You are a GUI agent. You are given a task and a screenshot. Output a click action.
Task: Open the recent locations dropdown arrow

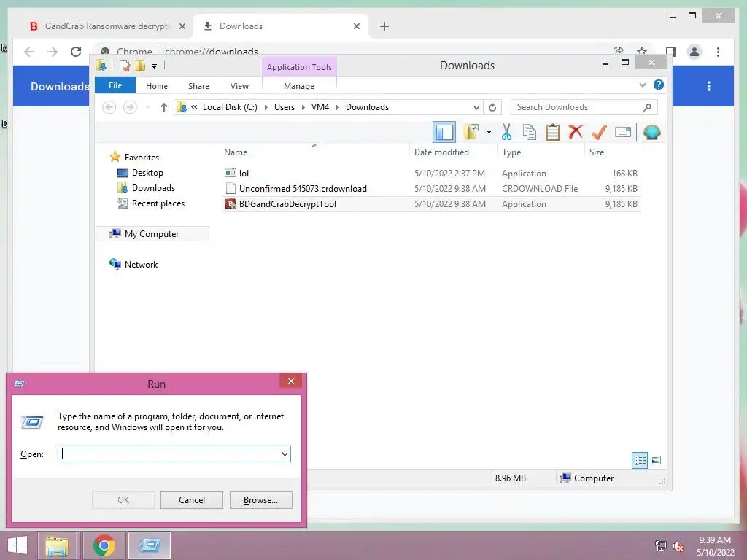tap(148, 107)
